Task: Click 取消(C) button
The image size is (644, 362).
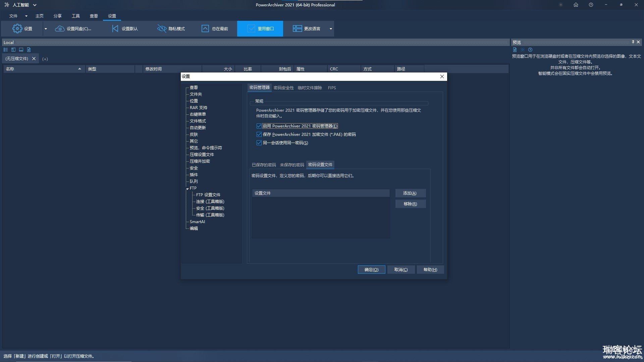Action: click(401, 270)
